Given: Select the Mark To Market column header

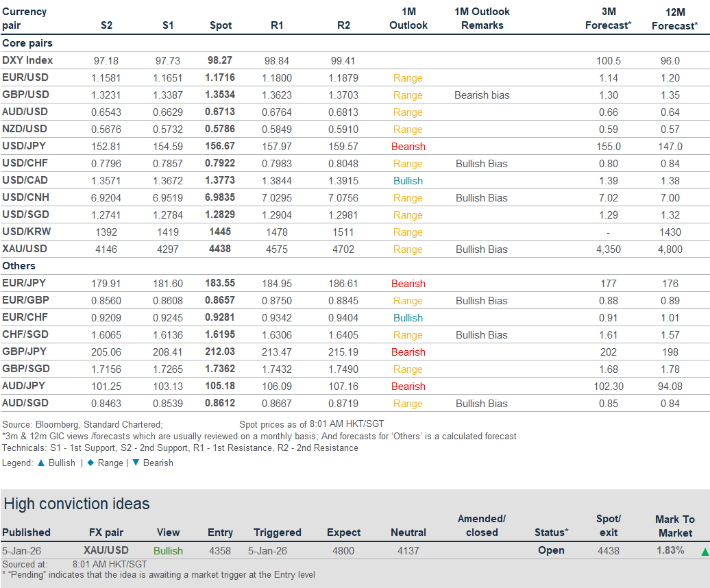Looking at the screenshot, I should (675, 526).
